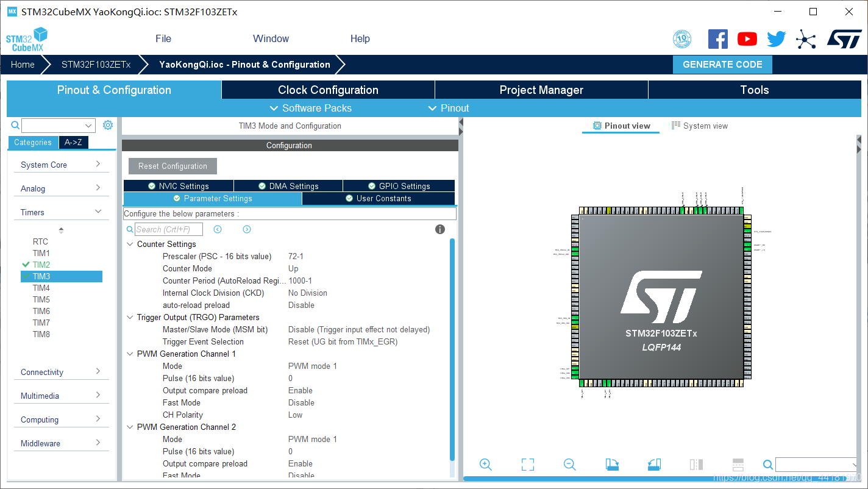Open categories settings gear icon
This screenshot has width=868, height=489.
point(108,125)
